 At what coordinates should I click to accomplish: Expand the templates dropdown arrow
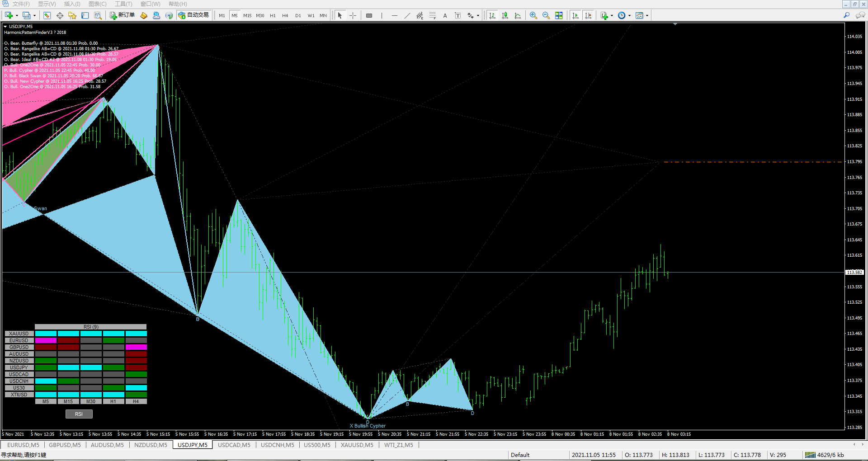pos(647,16)
